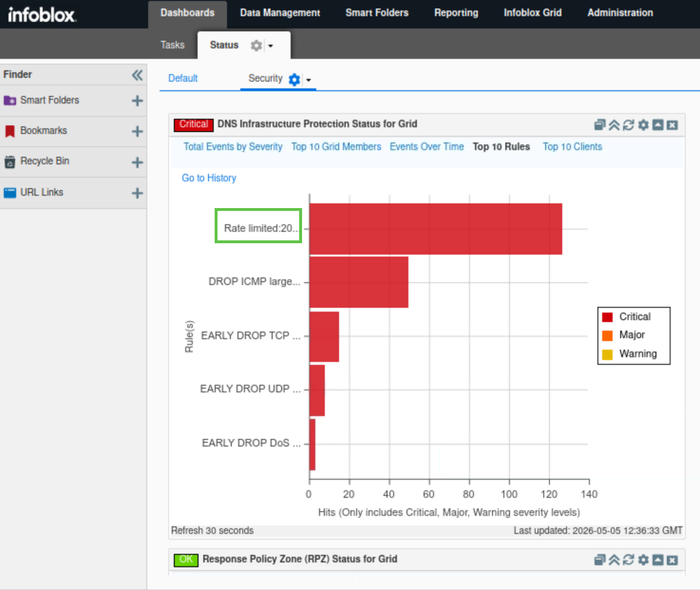Click the yellow Warning legend swatch
700x590 pixels.
pos(607,354)
